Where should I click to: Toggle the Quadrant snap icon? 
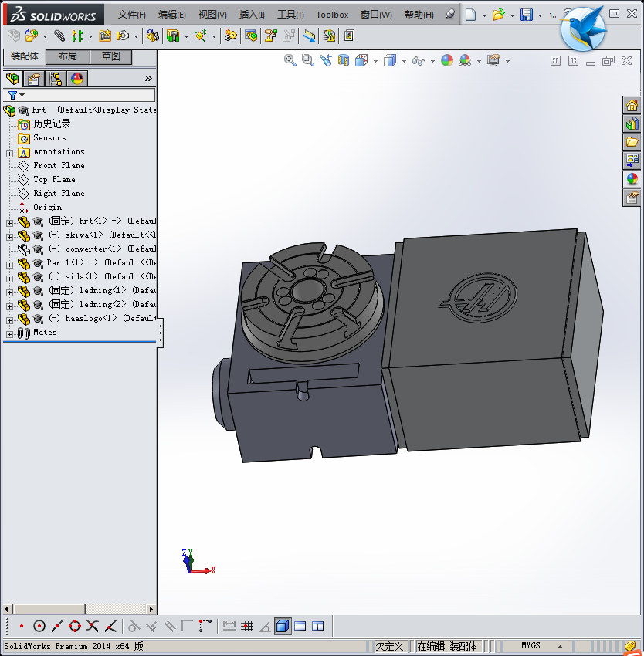pos(75,627)
